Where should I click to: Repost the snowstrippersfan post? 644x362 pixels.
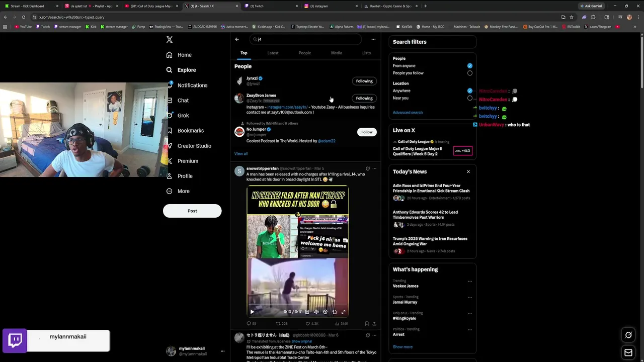(281, 324)
